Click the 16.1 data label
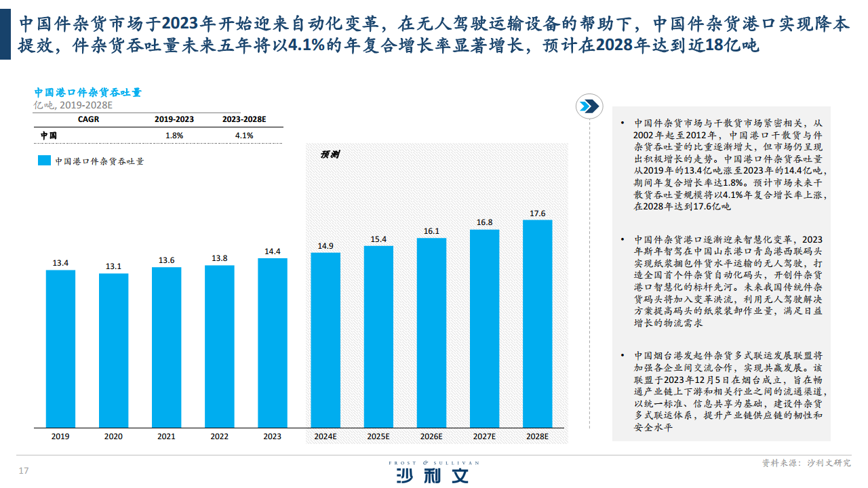Image resolution: width=868 pixels, height=488 pixels. point(431,231)
